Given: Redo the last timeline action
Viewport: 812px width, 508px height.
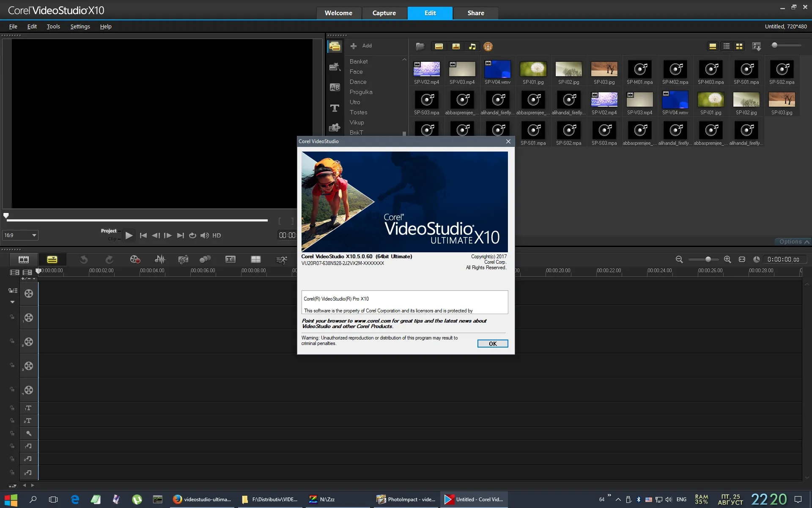Looking at the screenshot, I should click(x=109, y=260).
